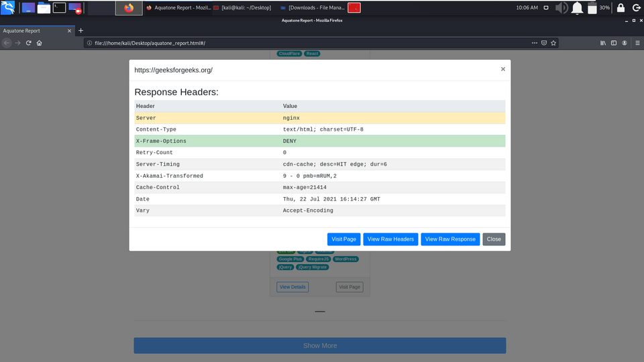The width and height of the screenshot is (644, 362).
Task: Open the Firefox hamburger menu
Action: 637,43
